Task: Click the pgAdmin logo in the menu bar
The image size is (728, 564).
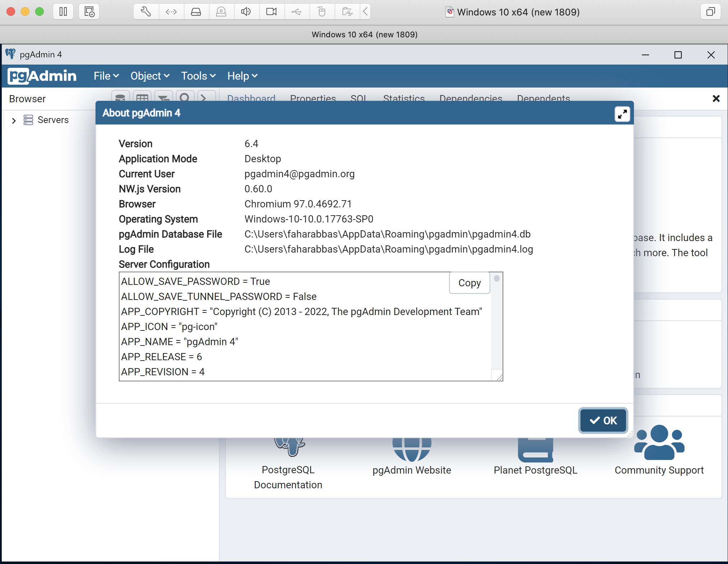Action: (x=42, y=76)
